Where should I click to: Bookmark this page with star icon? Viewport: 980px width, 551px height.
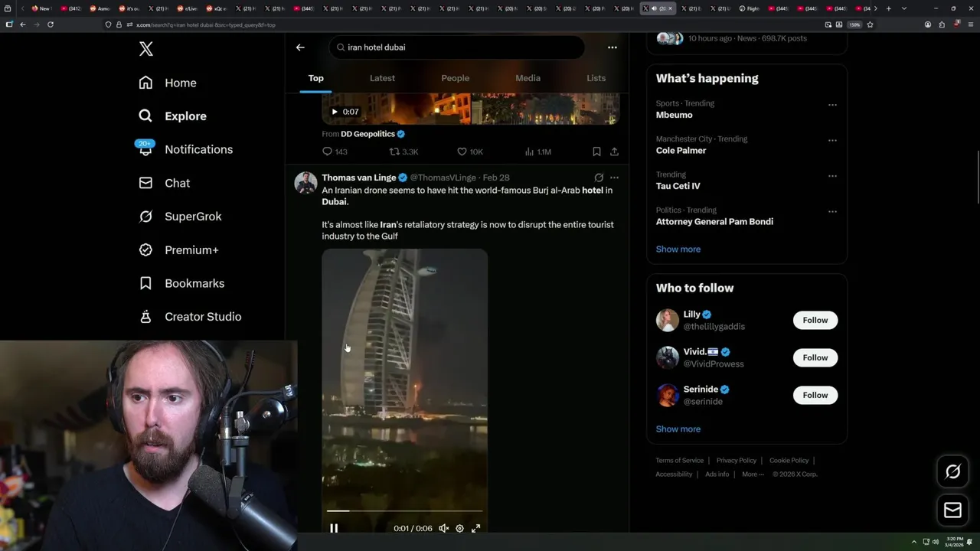871,24
